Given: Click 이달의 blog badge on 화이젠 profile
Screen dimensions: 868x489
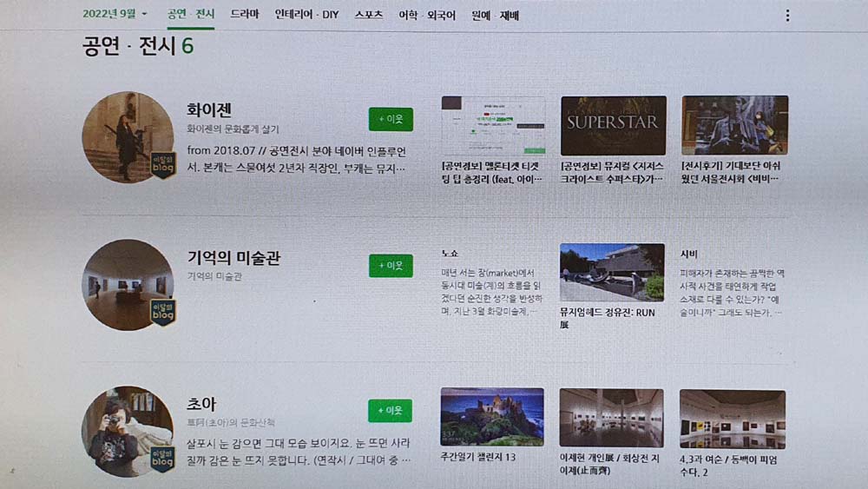Looking at the screenshot, I should click(163, 166).
